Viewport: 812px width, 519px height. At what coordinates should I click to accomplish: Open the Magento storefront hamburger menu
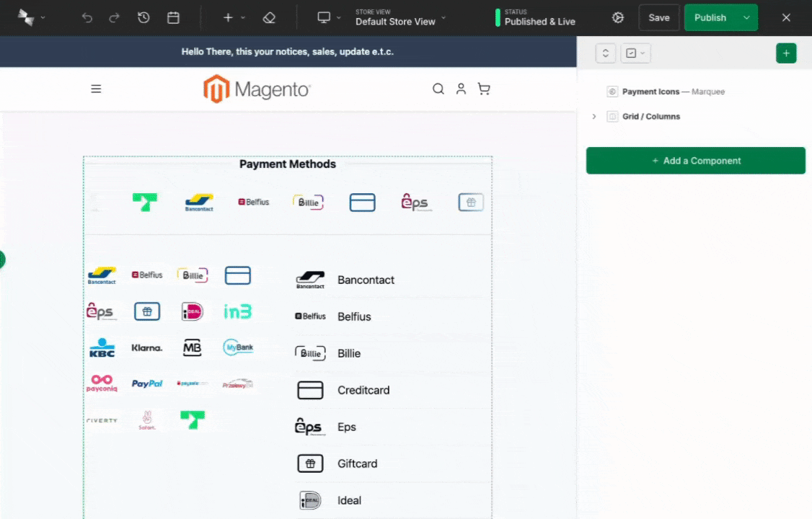96,88
